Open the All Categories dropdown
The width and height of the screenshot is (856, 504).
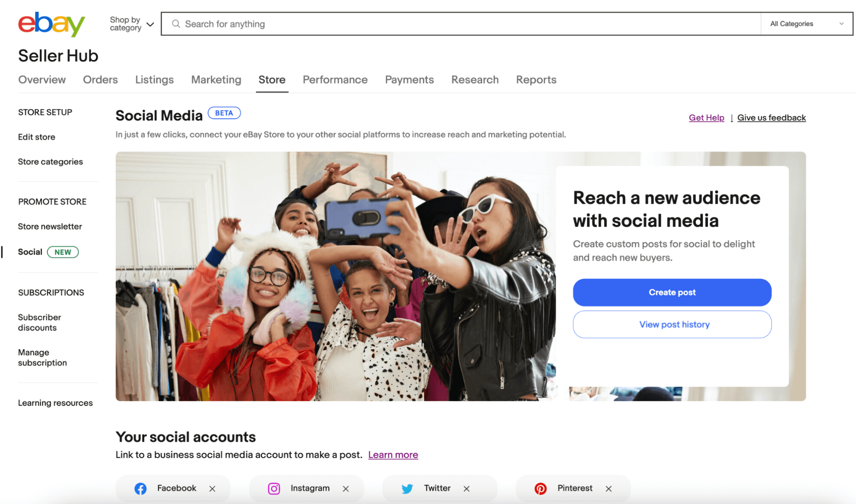[x=807, y=24]
